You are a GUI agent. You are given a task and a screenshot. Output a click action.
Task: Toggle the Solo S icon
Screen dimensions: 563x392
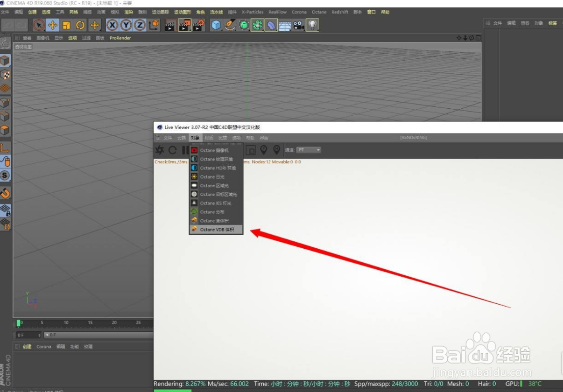tap(5, 175)
